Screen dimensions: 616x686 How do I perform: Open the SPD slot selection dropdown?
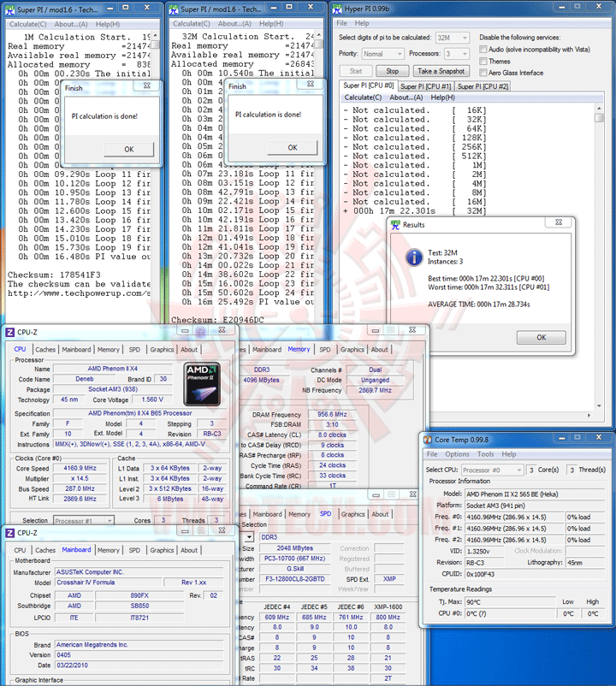click(248, 537)
